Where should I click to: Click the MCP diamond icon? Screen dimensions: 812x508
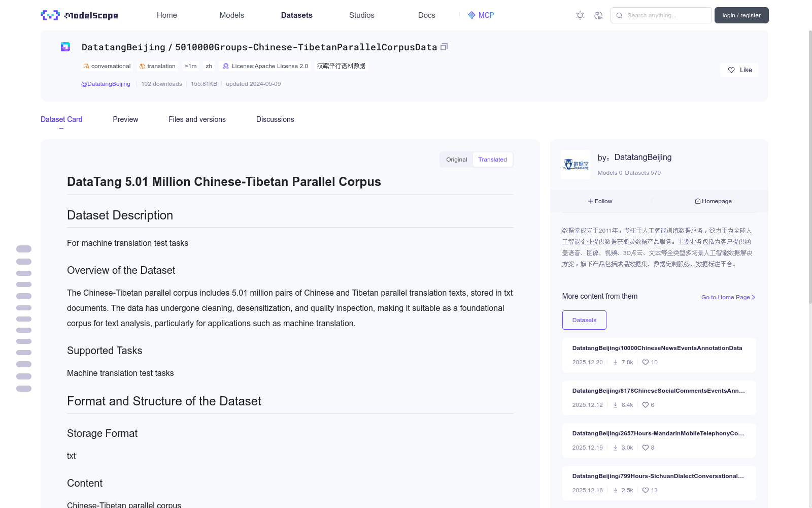471,15
